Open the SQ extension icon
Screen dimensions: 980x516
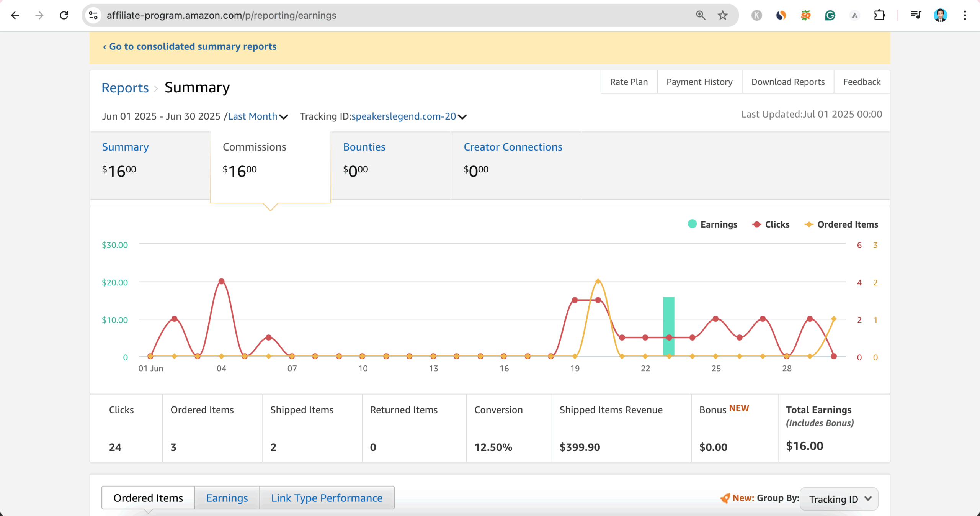[805, 15]
